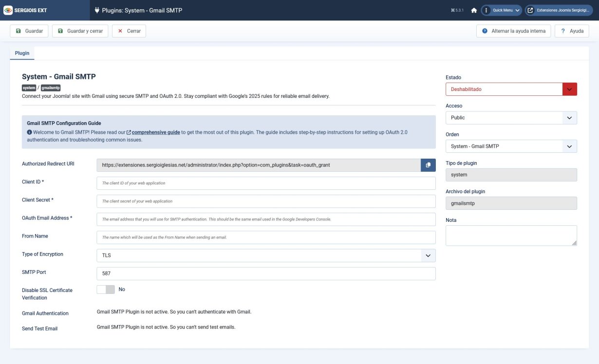
Task: Click the plug icon in page title
Action: click(97, 10)
